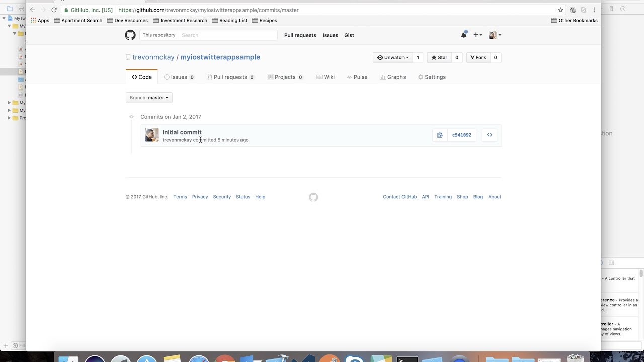Open Terminal in the Dock

point(407,359)
